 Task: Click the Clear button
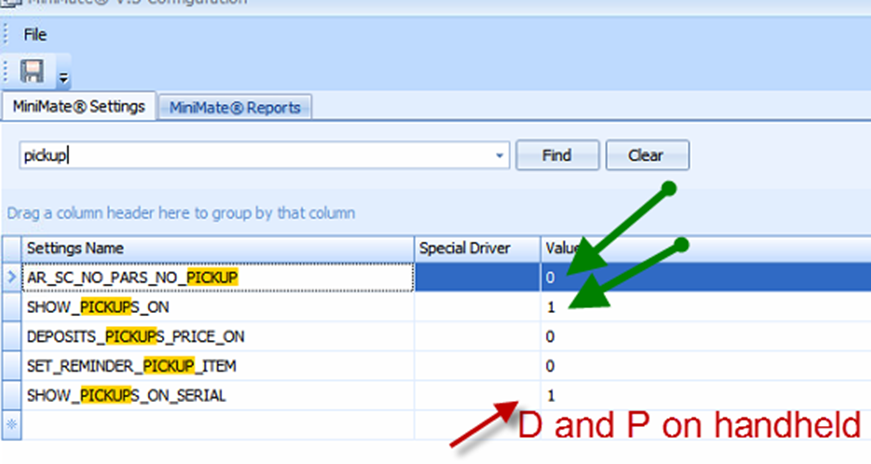coord(647,155)
